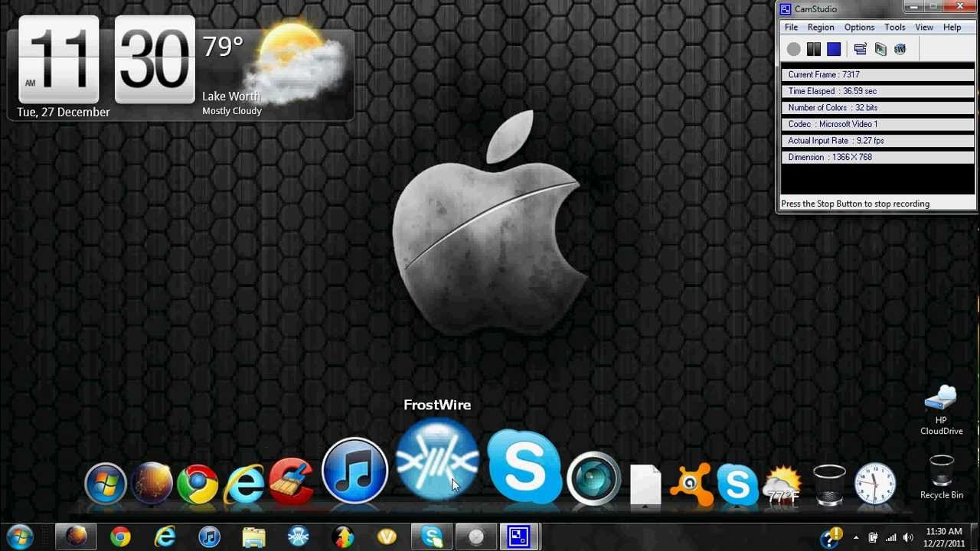980x551 pixels.
Task: Click the "Current Frame : 7317" row
Action: [x=877, y=75]
